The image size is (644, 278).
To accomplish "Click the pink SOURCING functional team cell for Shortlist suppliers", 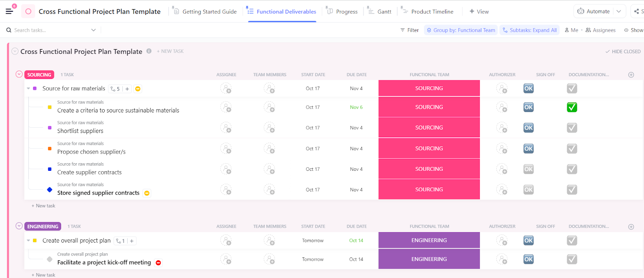I will pos(429,128).
